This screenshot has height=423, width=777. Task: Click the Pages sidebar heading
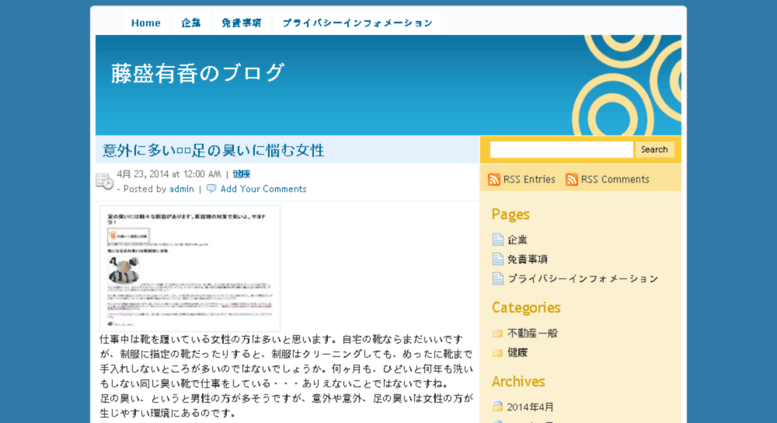(510, 214)
